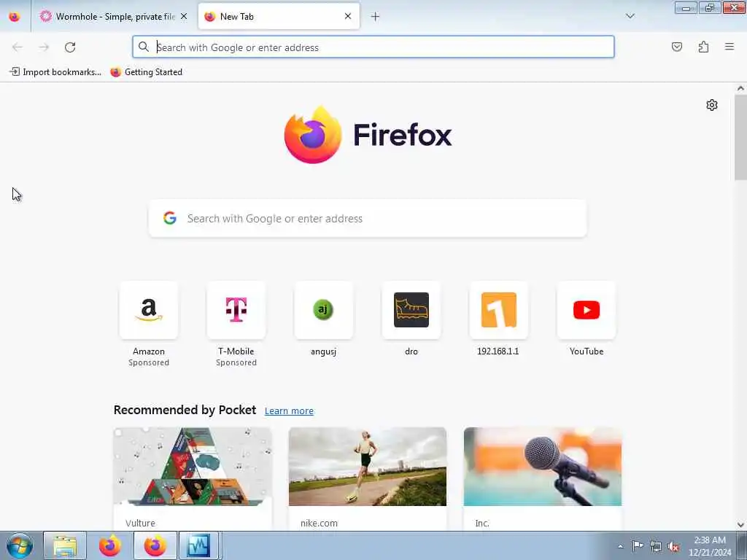
Task: Click the scroll up arrow of page scrollbar
Action: click(x=740, y=88)
